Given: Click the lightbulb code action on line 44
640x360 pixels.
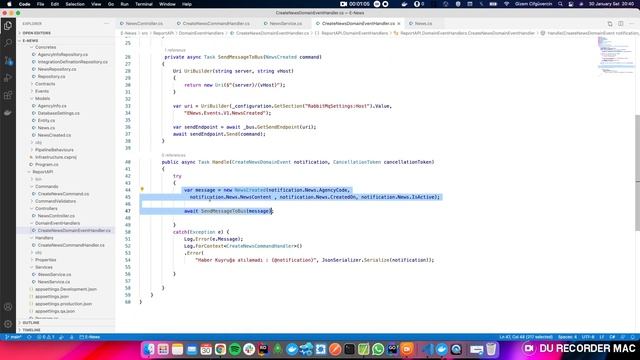Looking at the screenshot, I should point(142,189).
